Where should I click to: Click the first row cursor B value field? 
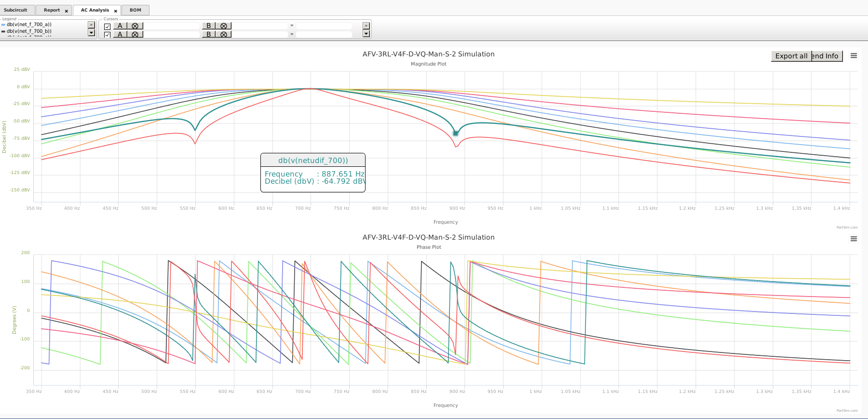[x=260, y=26]
